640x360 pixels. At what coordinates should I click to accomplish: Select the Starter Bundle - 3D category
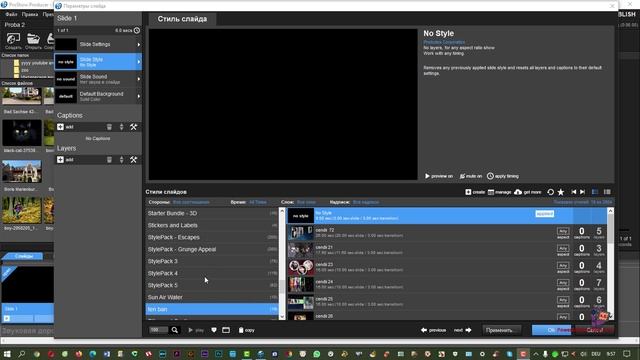[212, 213]
